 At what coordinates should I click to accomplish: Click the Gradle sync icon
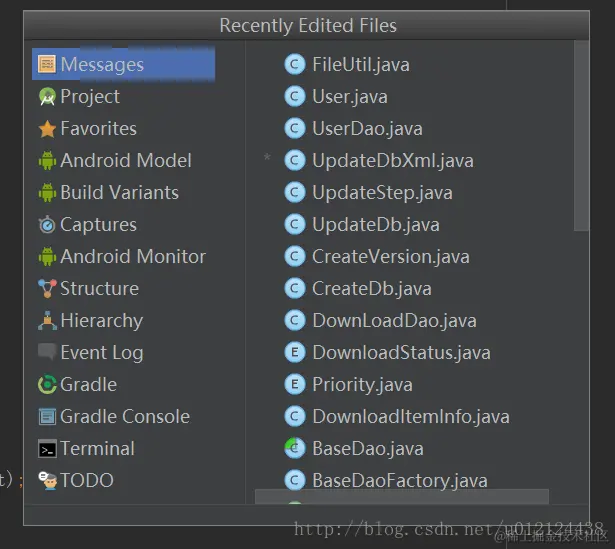[47, 384]
